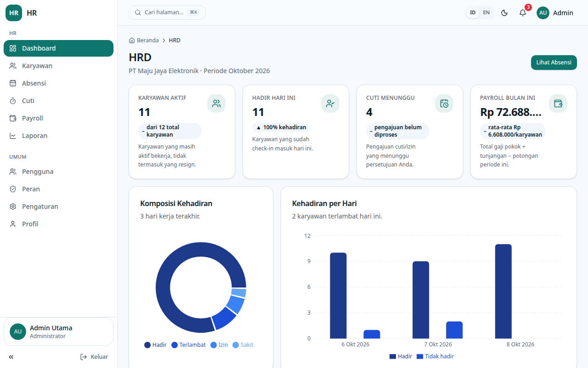
Task: Click the Lihat Absensi button
Action: pos(554,63)
